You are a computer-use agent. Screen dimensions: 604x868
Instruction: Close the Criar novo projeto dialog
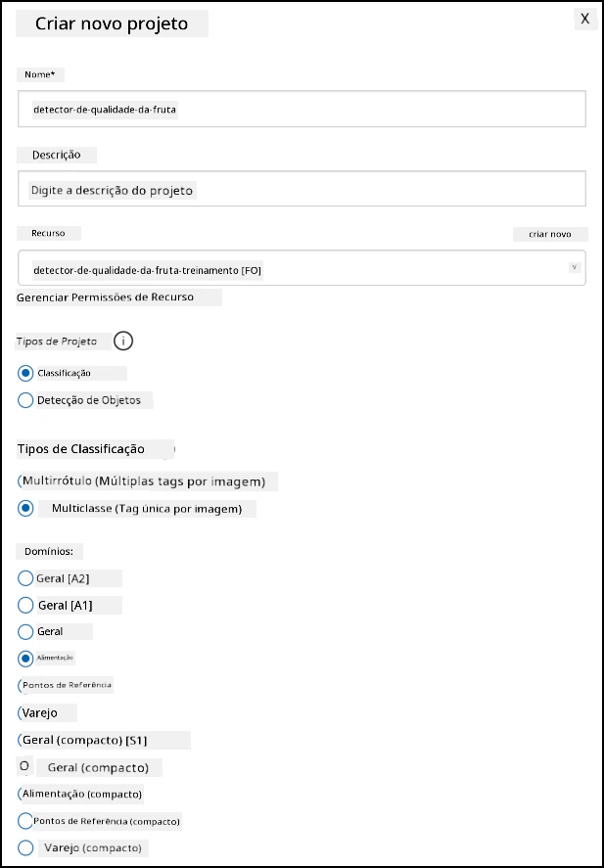584,19
